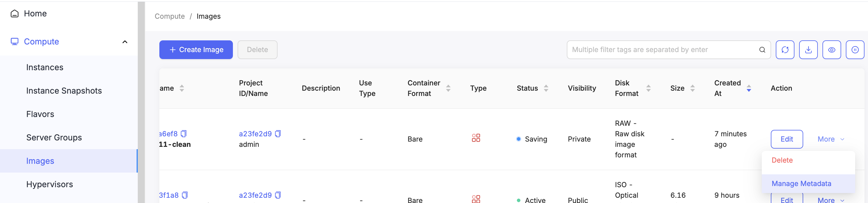Image resolution: width=868 pixels, height=203 pixels.
Task: Copy the a6ef8 image ID
Action: (x=184, y=134)
